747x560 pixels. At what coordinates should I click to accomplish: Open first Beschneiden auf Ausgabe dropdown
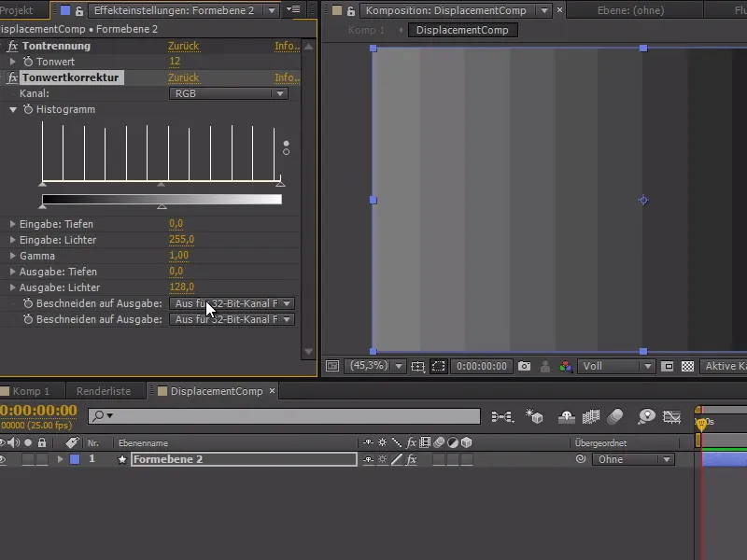pos(232,303)
